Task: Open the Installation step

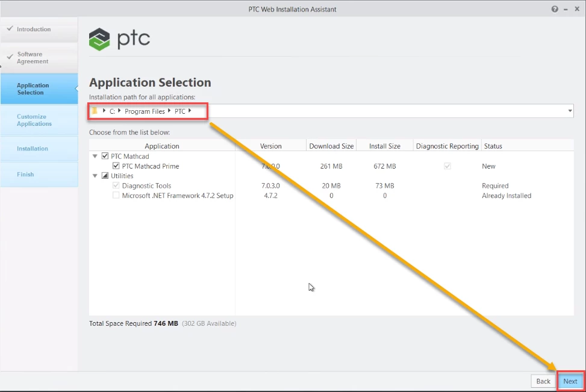Action: (39, 148)
